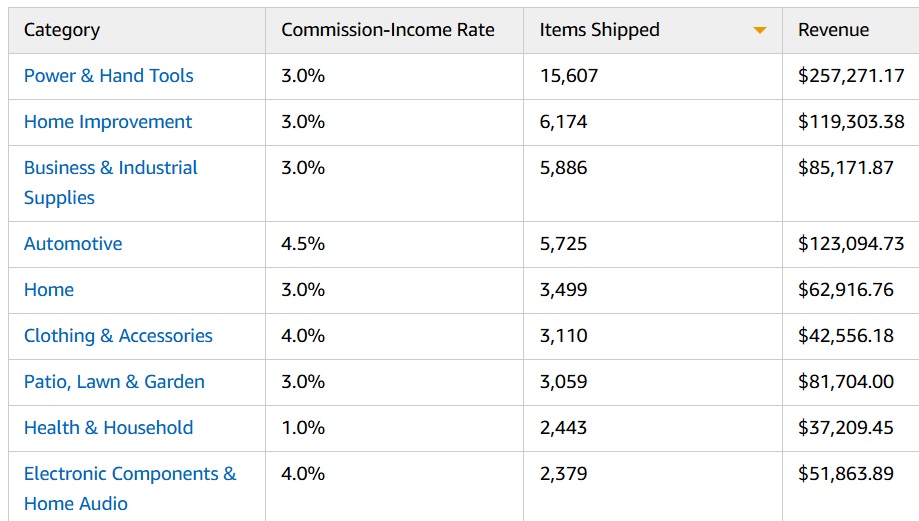Click the $123,094.73 revenue value
This screenshot has width=919, height=521.
851,244
